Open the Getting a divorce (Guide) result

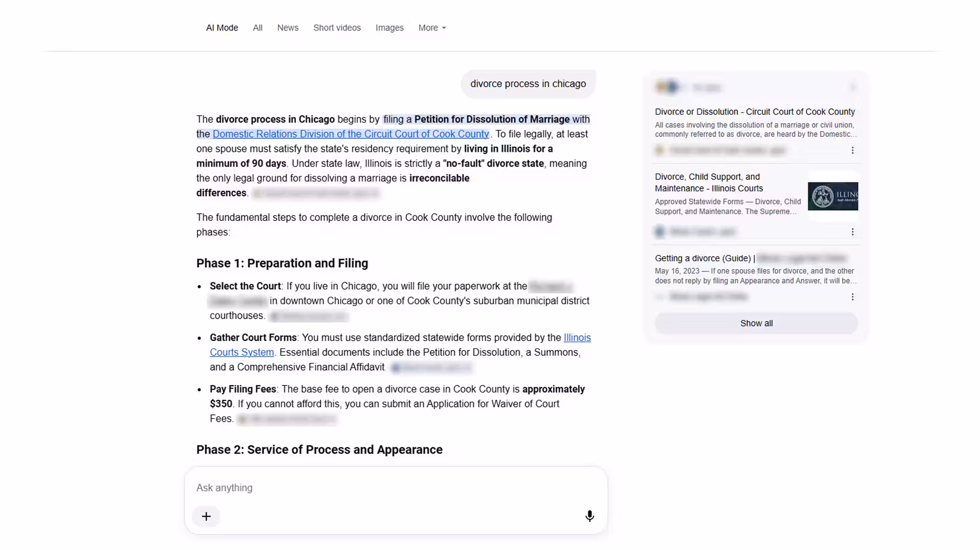click(705, 258)
